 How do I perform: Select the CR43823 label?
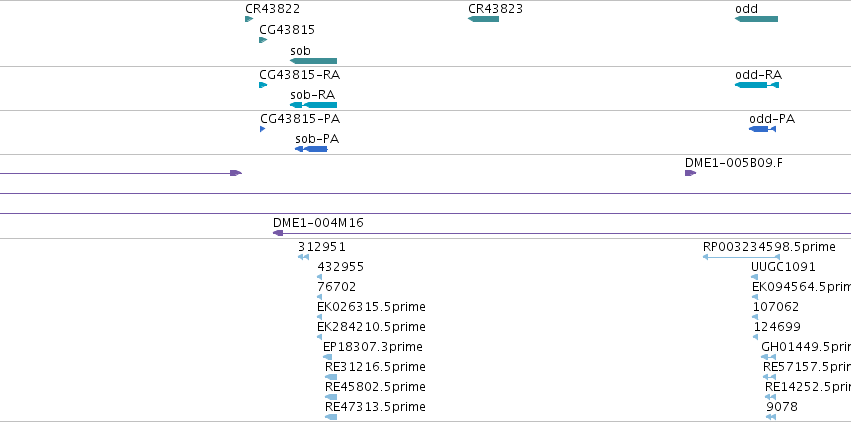point(496,9)
